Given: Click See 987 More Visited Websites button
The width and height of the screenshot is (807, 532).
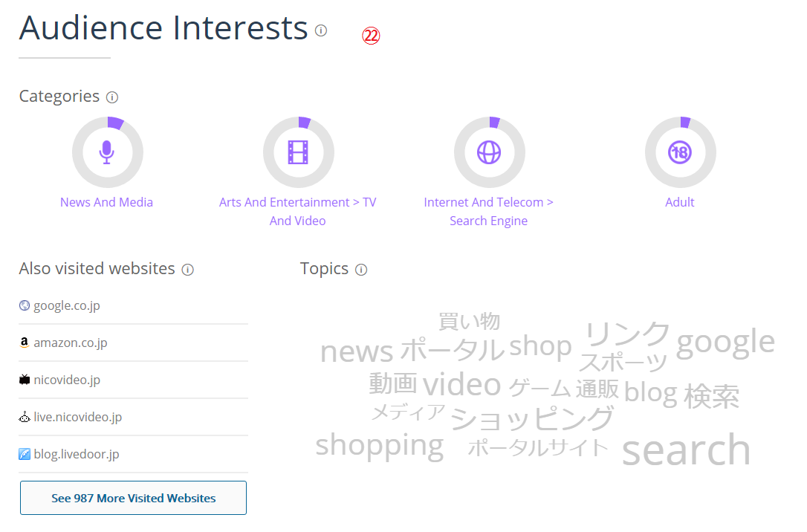Looking at the screenshot, I should [133, 498].
